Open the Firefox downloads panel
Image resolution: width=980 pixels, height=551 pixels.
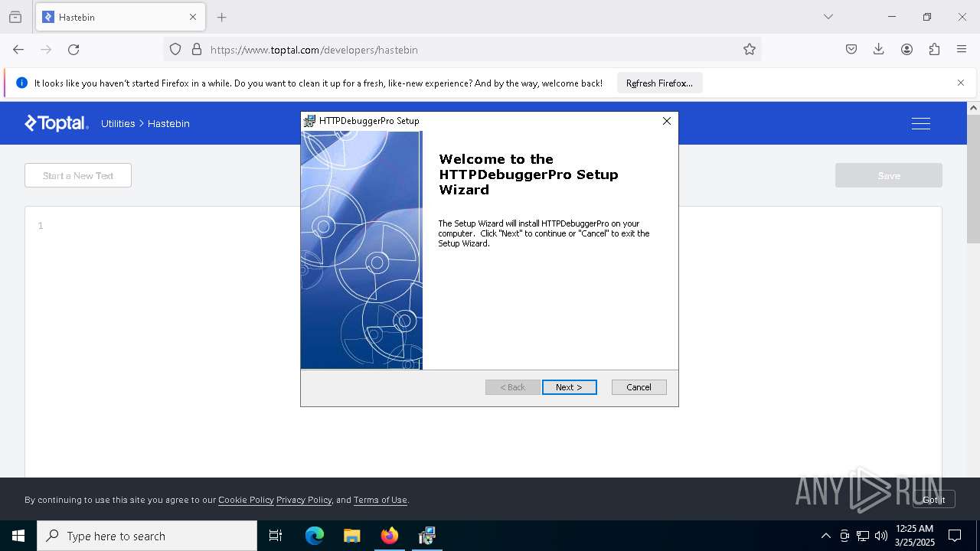tap(879, 50)
